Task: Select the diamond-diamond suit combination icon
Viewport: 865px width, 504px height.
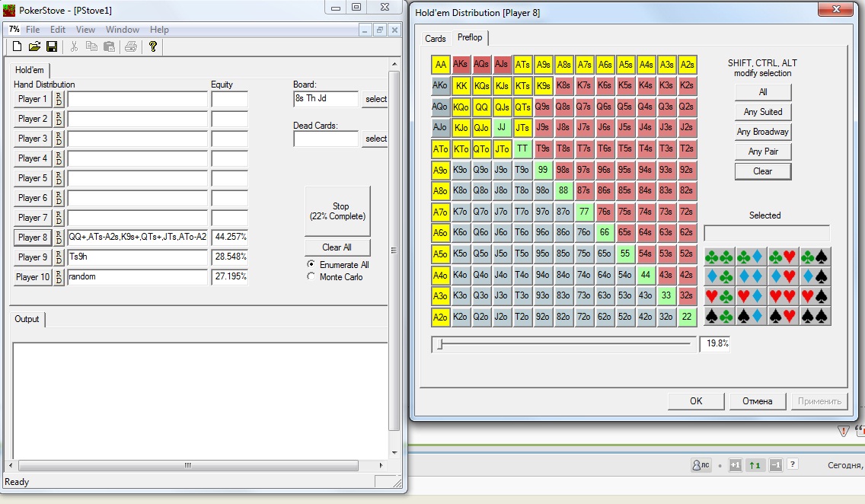Action: (751, 277)
